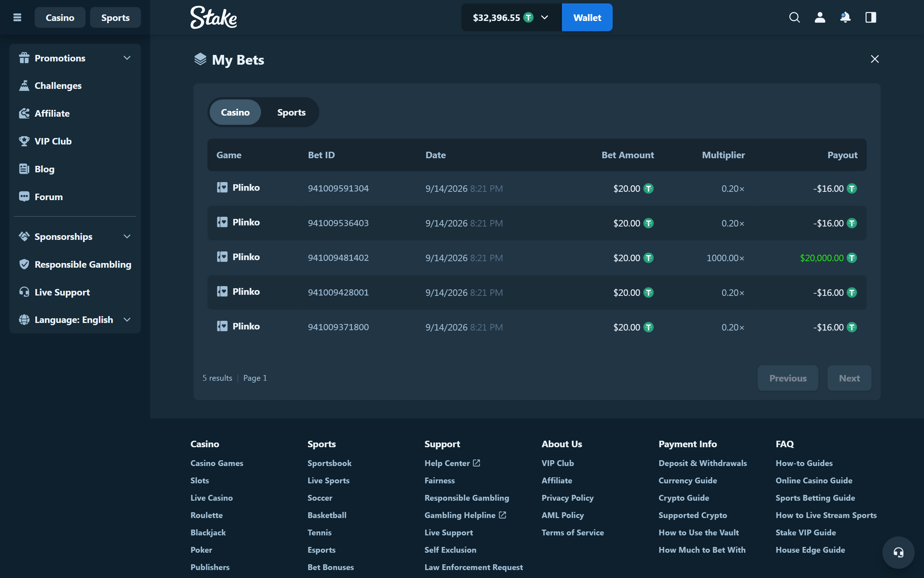924x578 pixels.
Task: Go to the Next page of bets
Action: pos(849,378)
